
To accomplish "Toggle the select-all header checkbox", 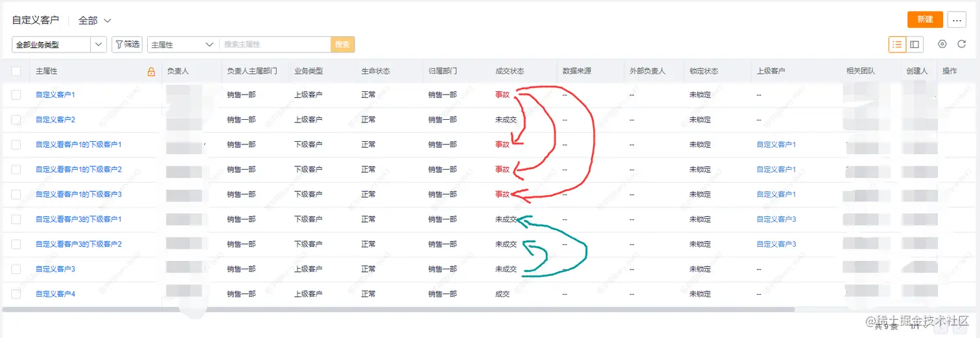I will click(16, 71).
